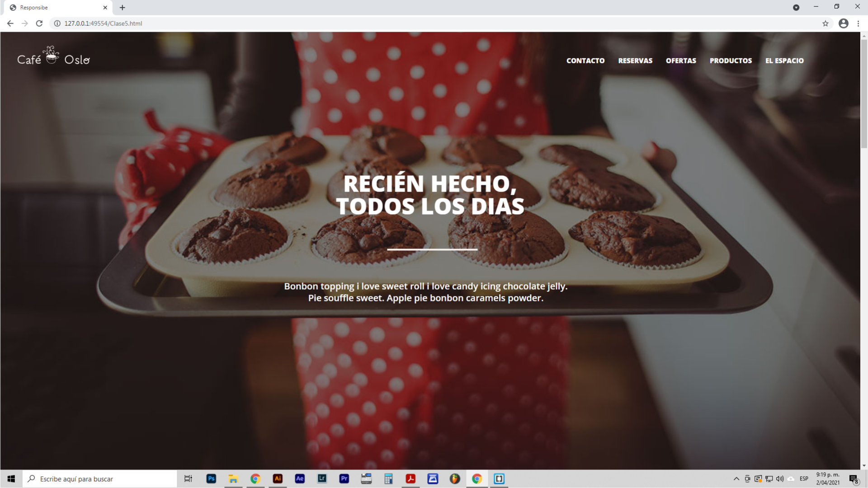Launch Photoshop from the taskbar
The image size is (868, 488).
[211, 479]
